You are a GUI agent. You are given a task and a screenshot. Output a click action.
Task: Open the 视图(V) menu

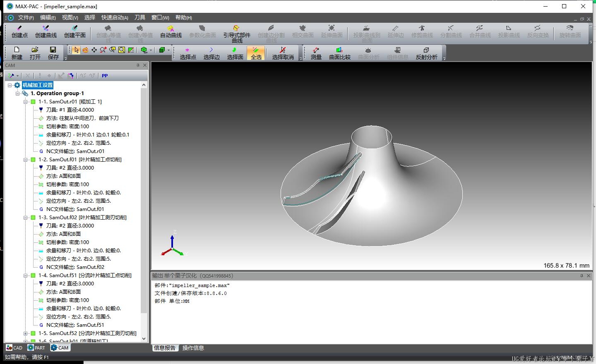pos(70,17)
